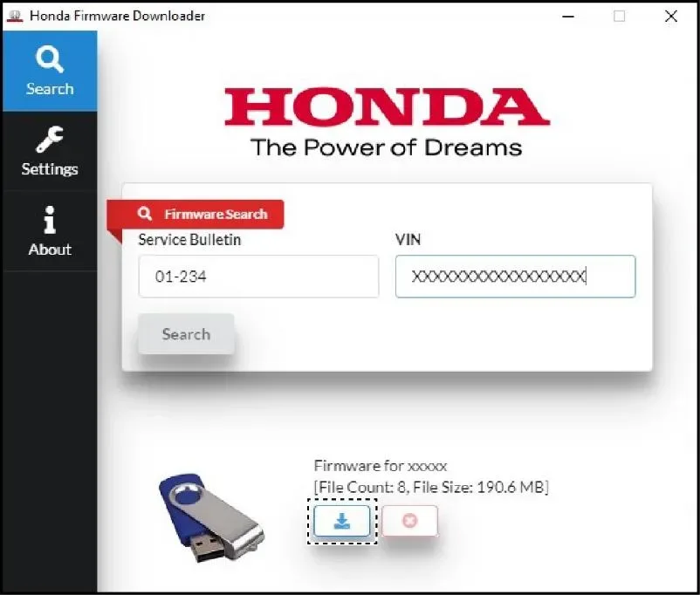Click the Honda logo
The height and width of the screenshot is (595, 700).
pos(387,106)
